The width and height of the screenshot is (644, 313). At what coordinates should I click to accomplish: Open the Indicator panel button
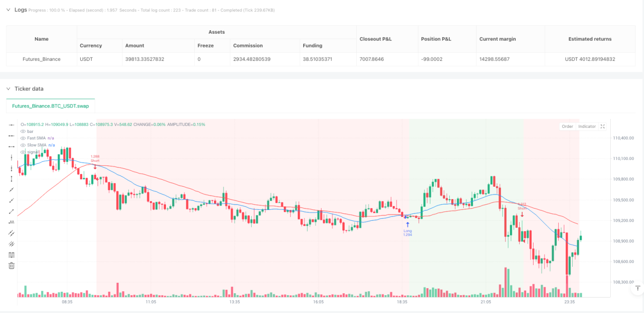pos(587,126)
